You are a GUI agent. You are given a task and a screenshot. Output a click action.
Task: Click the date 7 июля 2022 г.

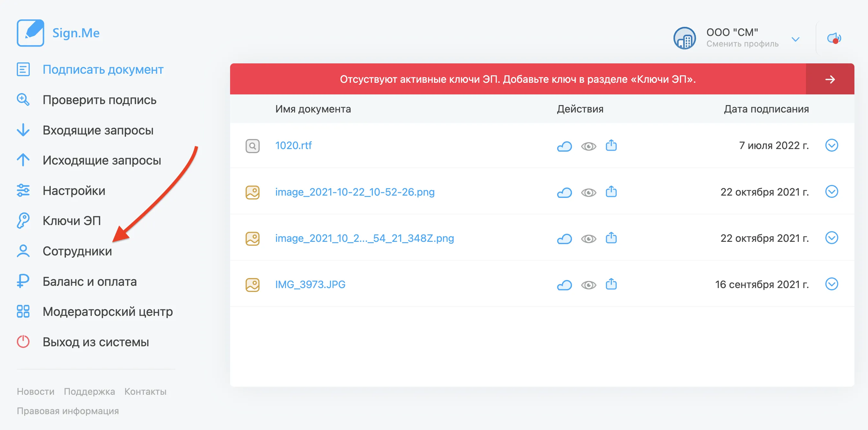click(774, 145)
